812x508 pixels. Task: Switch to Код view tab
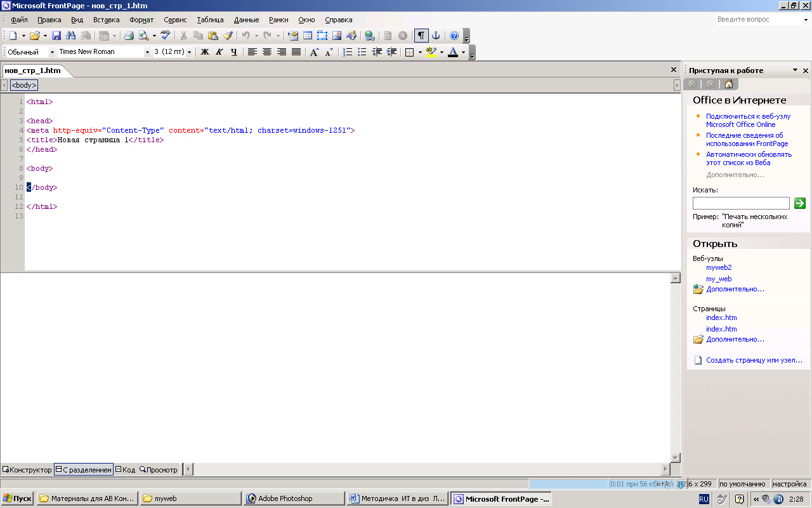(x=126, y=470)
